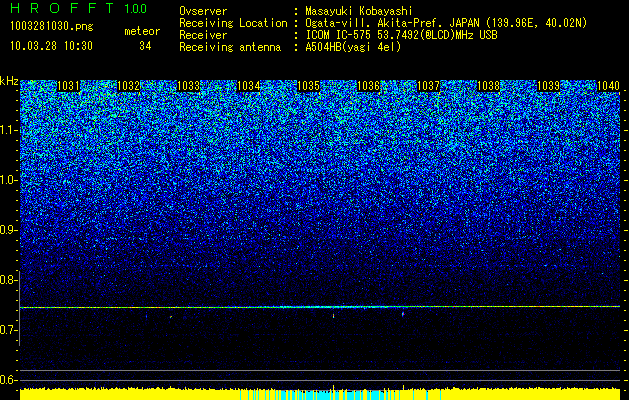Click the kHz axis unit label
The image size is (629, 400).
click(x=9, y=81)
